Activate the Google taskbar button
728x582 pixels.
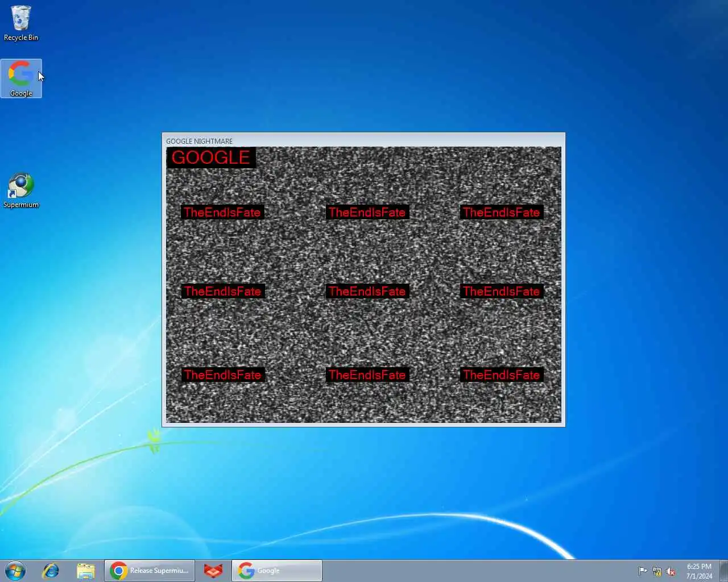tap(277, 570)
